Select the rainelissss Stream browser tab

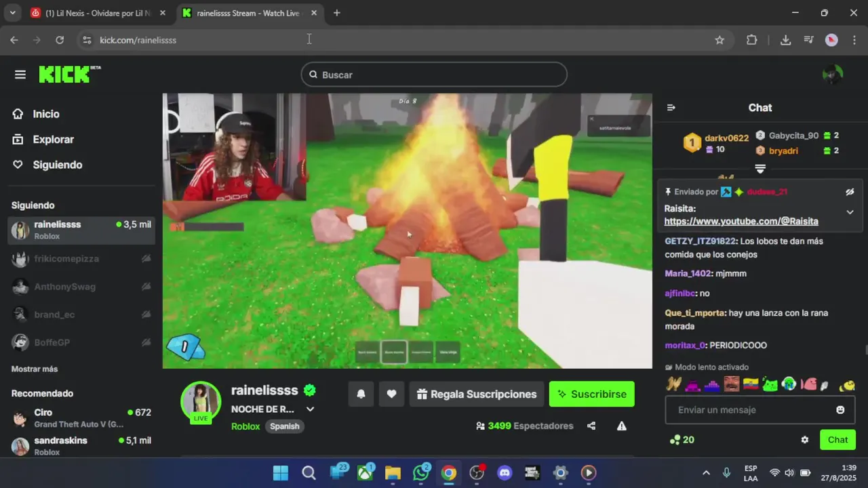coord(249,13)
